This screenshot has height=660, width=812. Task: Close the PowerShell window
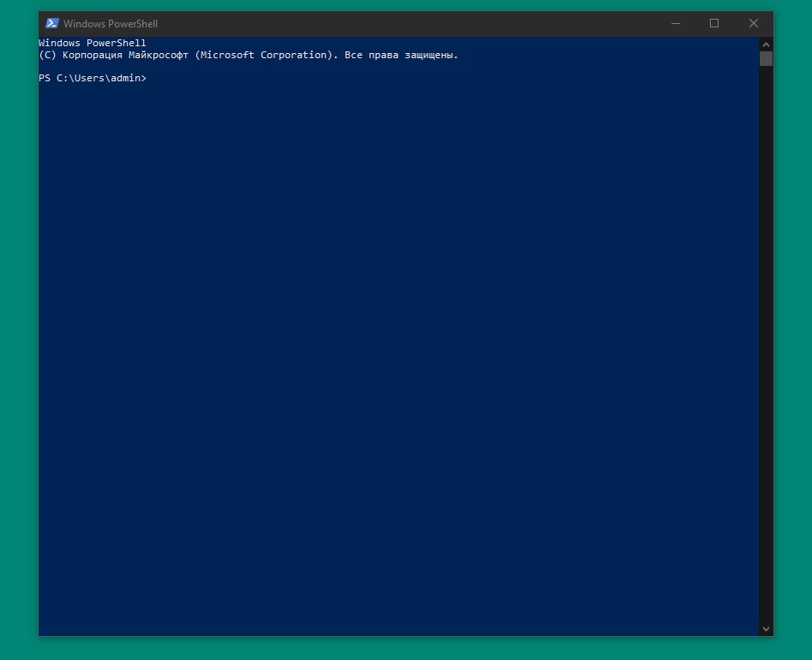click(x=753, y=23)
